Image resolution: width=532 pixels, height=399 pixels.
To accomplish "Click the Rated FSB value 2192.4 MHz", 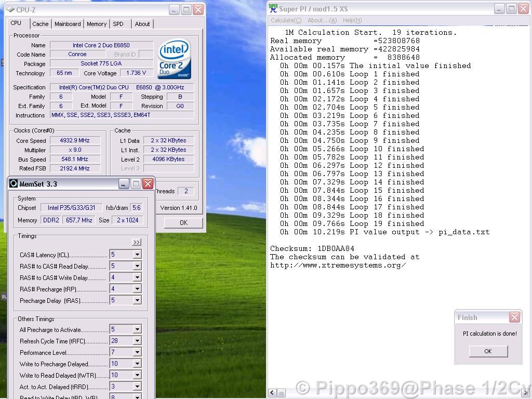I will 75,168.
